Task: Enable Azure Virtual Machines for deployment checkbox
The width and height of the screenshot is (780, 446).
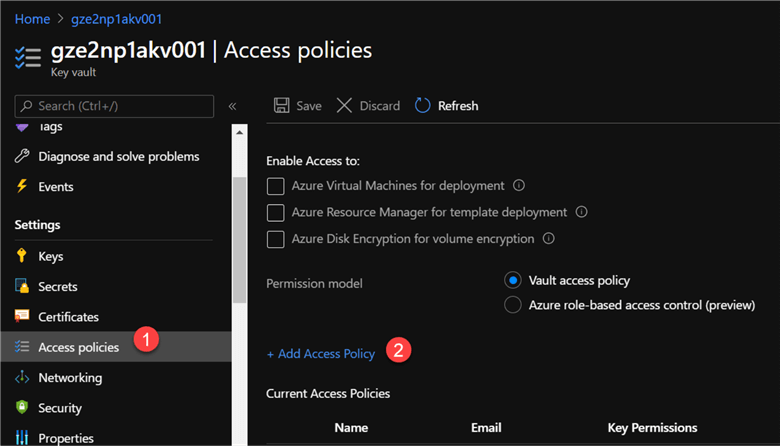Action: tap(276, 186)
